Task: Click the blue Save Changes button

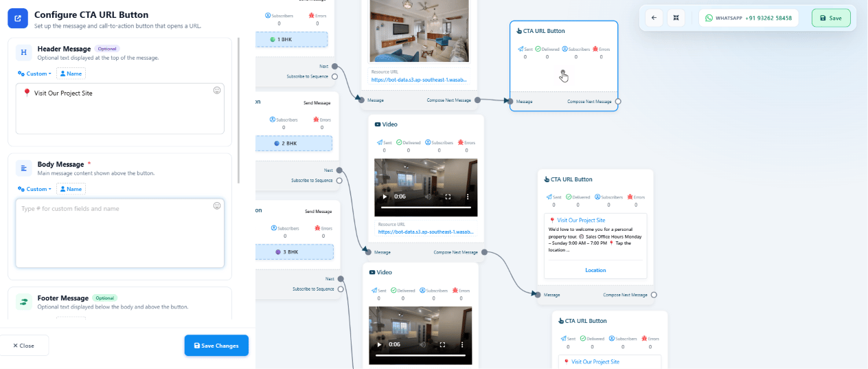Action: click(x=216, y=346)
